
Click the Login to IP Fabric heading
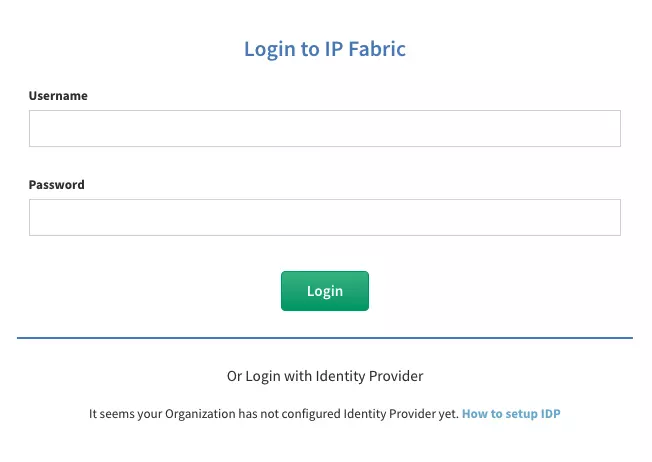(x=325, y=48)
